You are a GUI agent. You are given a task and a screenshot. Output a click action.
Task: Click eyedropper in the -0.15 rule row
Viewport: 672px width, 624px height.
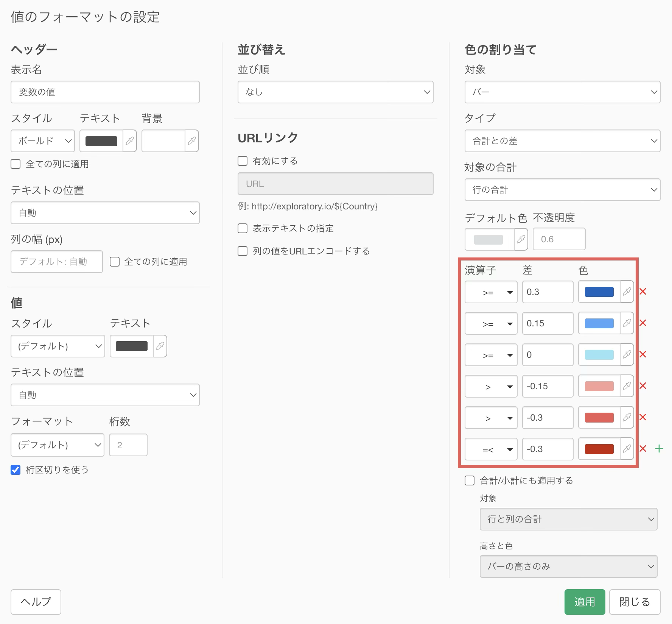coord(627,386)
